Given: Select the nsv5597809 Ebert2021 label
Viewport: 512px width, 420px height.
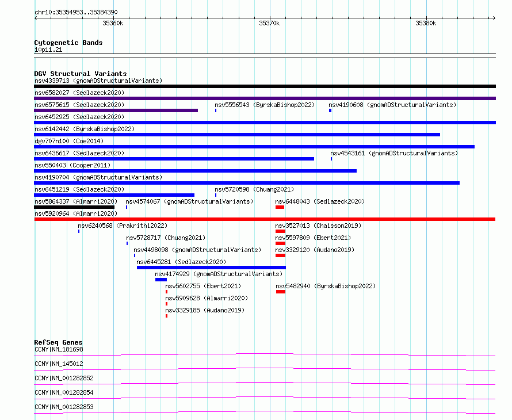Looking at the screenshot, I should point(313,238).
